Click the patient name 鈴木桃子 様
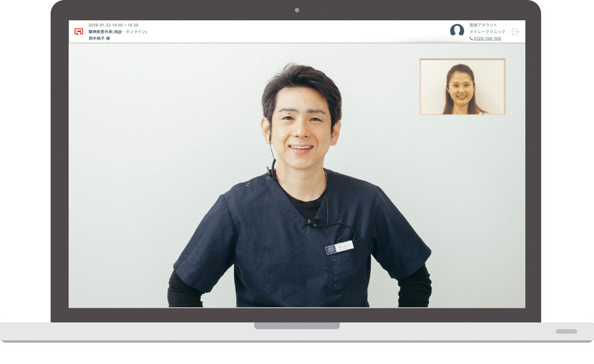 pos(99,39)
